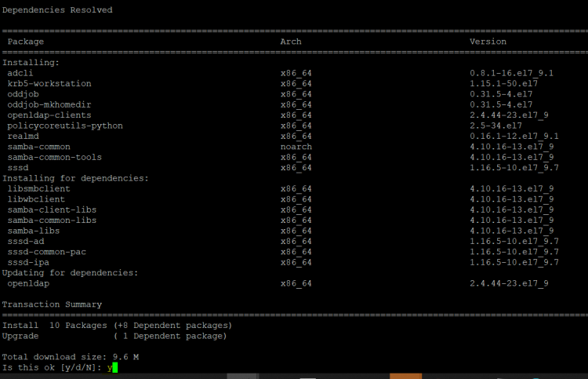The width and height of the screenshot is (588, 379).
Task: Select the sssd-ipa package name
Action: point(28,262)
